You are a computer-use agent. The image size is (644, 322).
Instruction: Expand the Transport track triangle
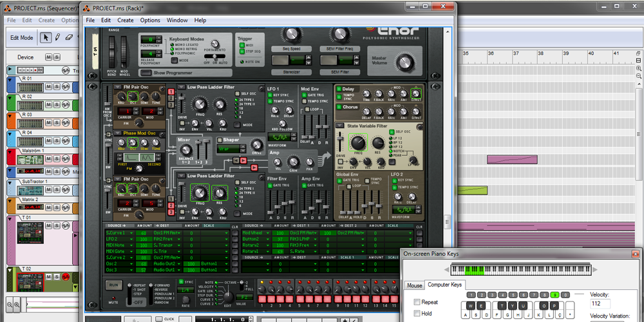click(x=10, y=70)
